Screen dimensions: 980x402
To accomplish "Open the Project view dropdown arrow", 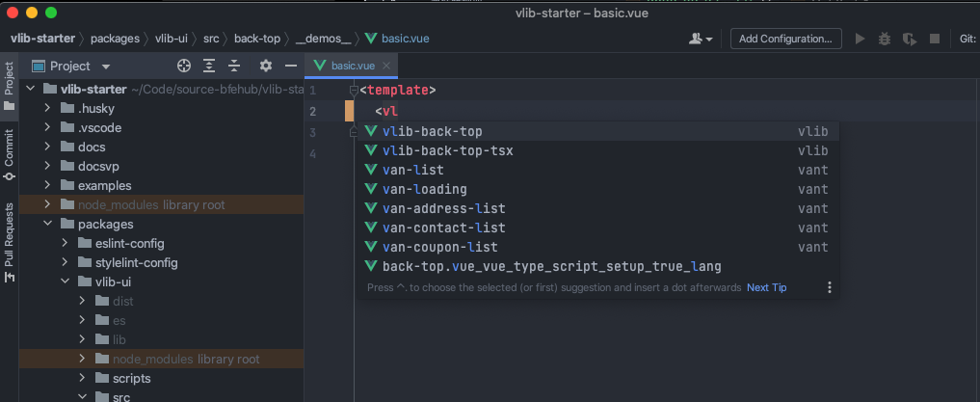I will click(106, 67).
